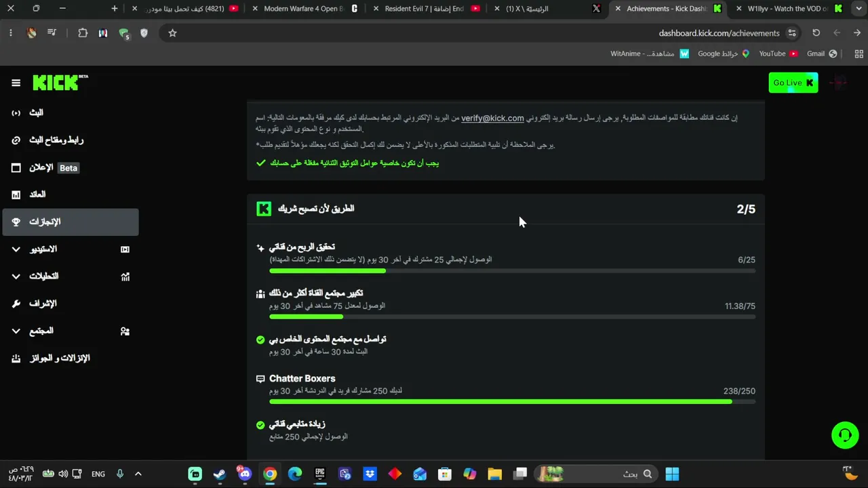Open the الإعلان Beta sidebar item
868x488 pixels.
(71, 167)
